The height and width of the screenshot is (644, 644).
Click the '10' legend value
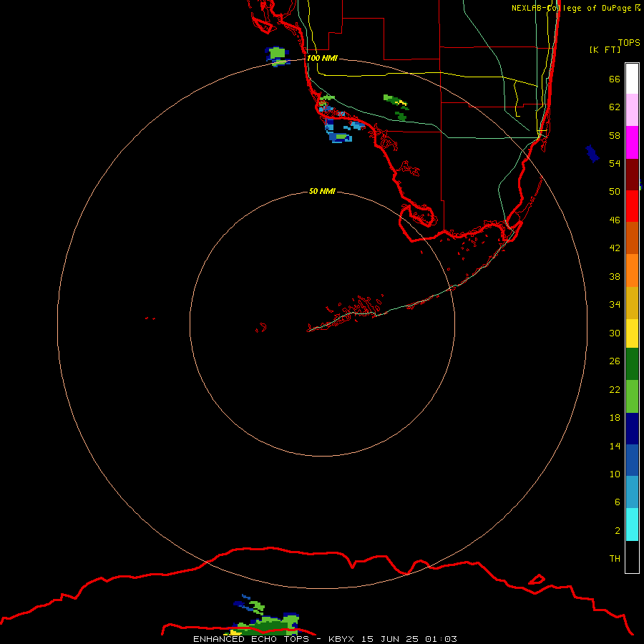615,474
